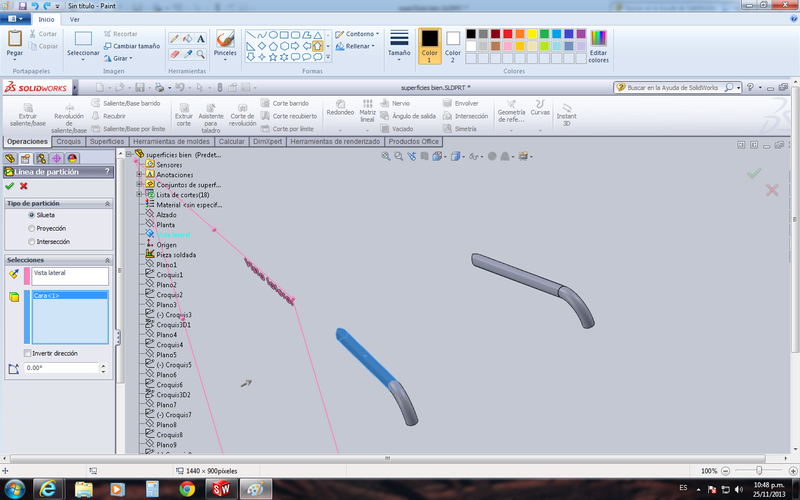800x500 pixels.
Task: Click the Envolver command
Action: click(461, 103)
